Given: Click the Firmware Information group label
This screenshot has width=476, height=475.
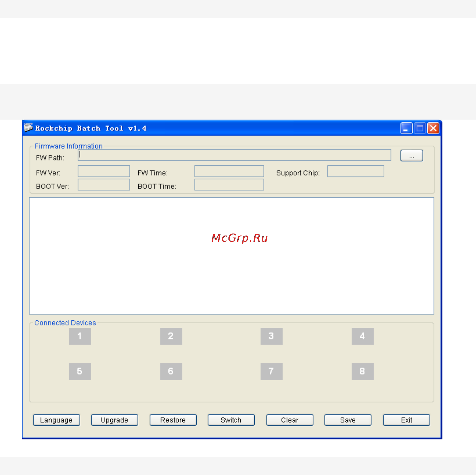Looking at the screenshot, I should point(69,146).
